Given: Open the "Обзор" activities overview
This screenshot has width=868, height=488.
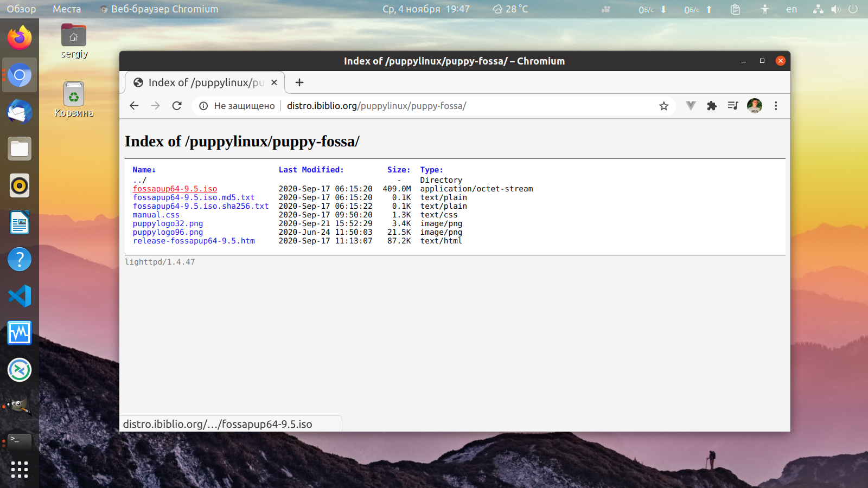Looking at the screenshot, I should point(21,9).
